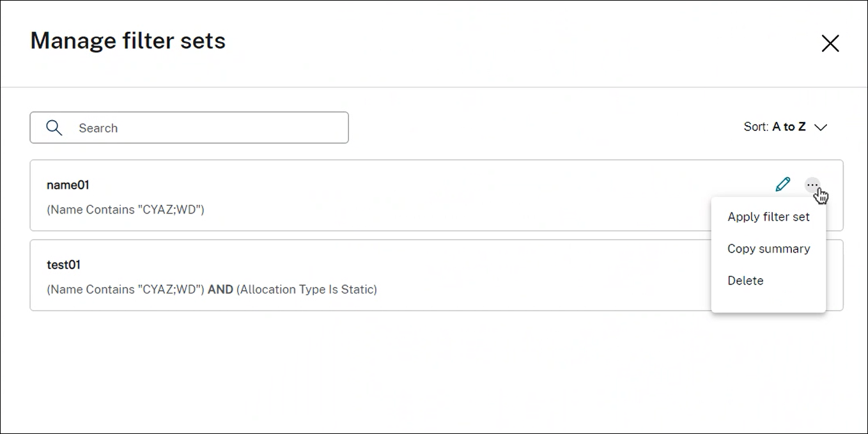Select Copy summary in context menu
Viewport: 868px width, 434px height.
pyautogui.click(x=768, y=249)
